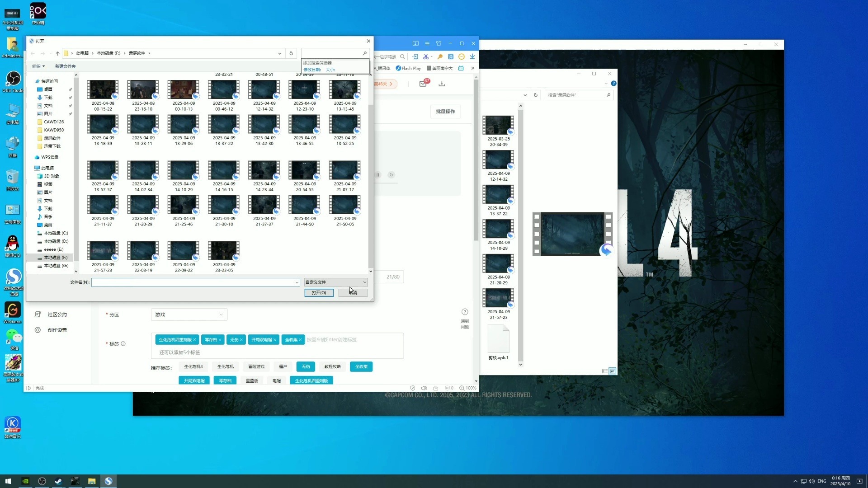Click the speaker icon in browser status bar

[x=424, y=388]
